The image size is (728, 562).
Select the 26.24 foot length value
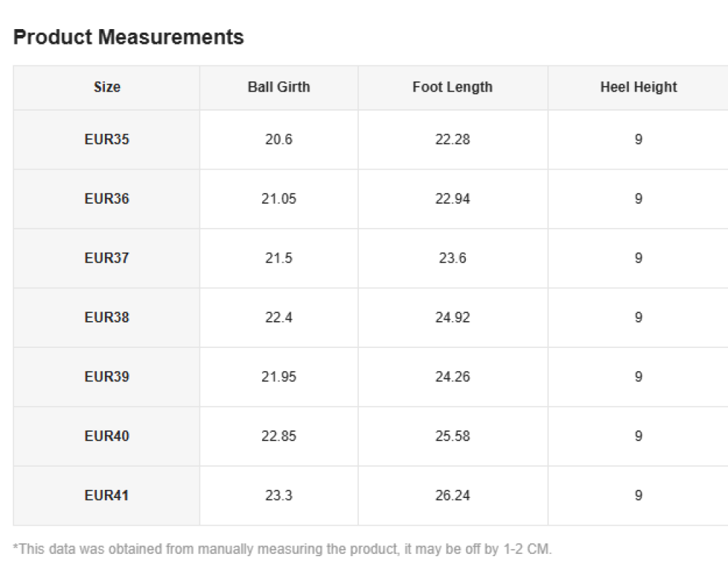tap(452, 495)
